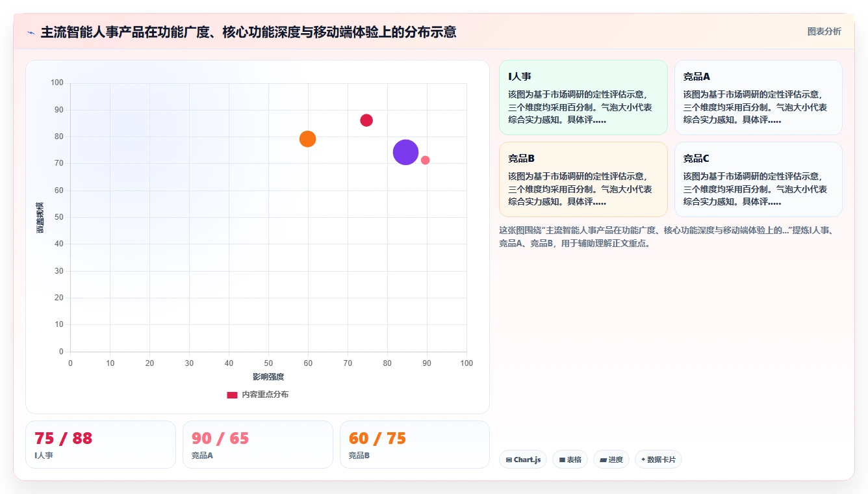Select the Chart.js chip

[523, 460]
